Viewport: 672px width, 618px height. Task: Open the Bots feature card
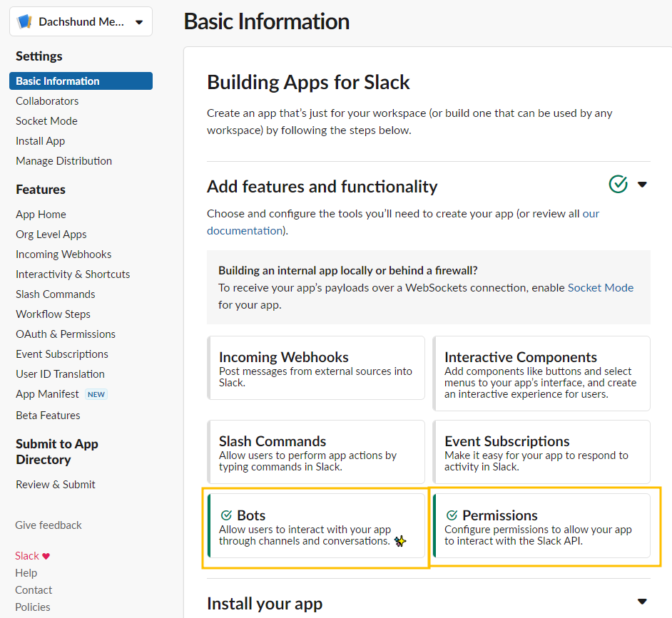click(x=316, y=526)
